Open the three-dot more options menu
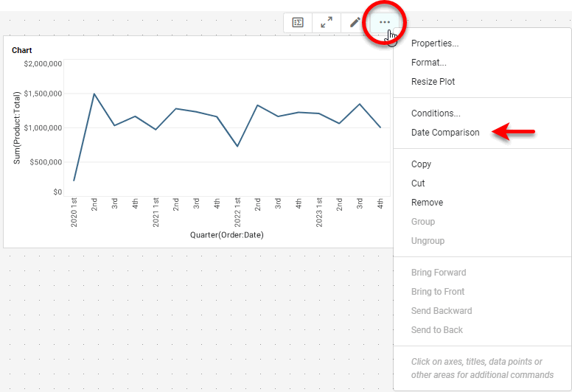The height and width of the screenshot is (392, 572). coord(385,23)
